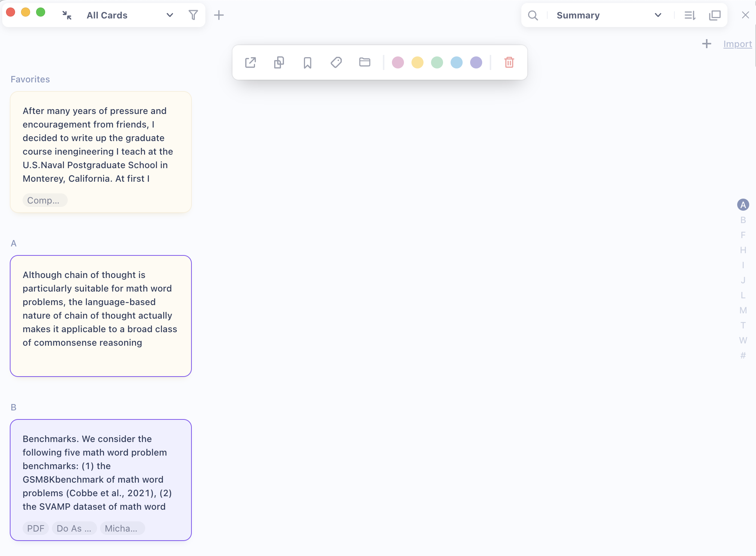The image size is (756, 556).
Task: Jump to index letter A
Action: coord(743,205)
